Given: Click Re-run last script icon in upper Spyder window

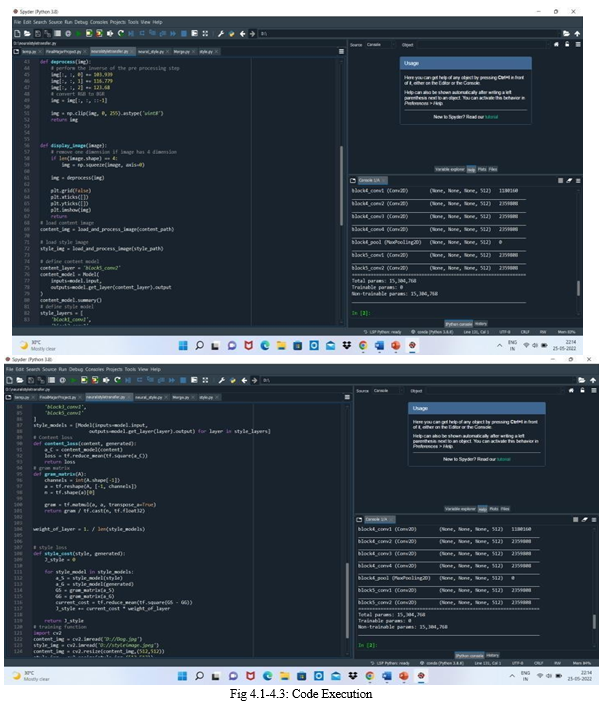Looking at the screenshot, I should click(120, 34).
